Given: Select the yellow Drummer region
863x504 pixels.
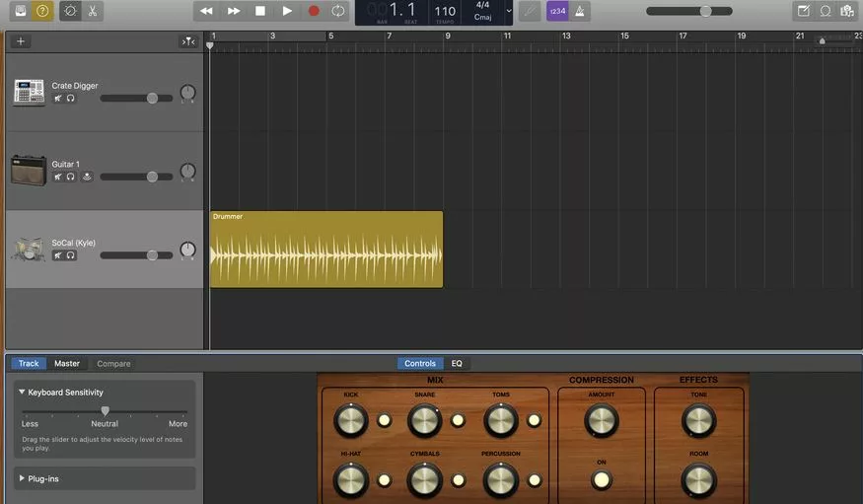Looking at the screenshot, I should (x=326, y=250).
